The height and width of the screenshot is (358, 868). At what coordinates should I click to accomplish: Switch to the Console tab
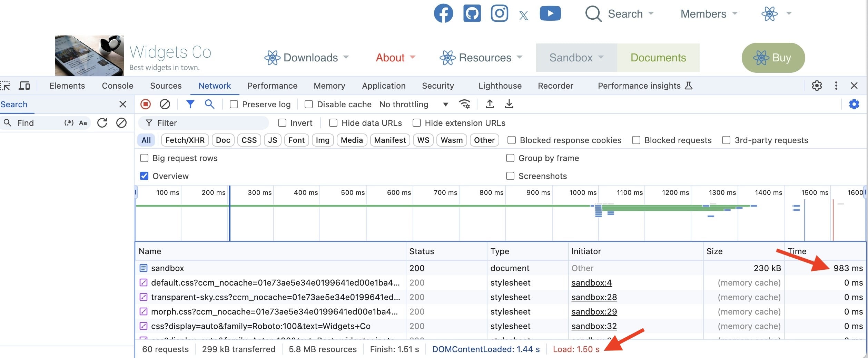pos(117,86)
